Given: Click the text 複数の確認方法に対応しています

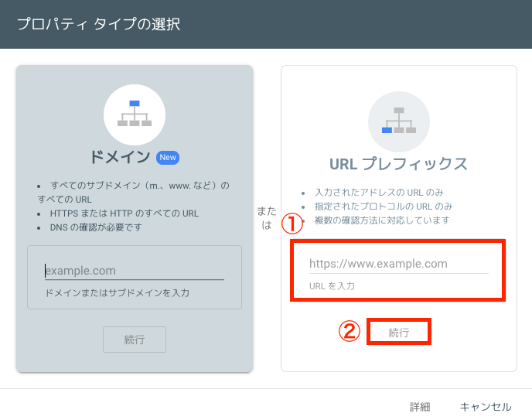Looking at the screenshot, I should click(382, 220).
